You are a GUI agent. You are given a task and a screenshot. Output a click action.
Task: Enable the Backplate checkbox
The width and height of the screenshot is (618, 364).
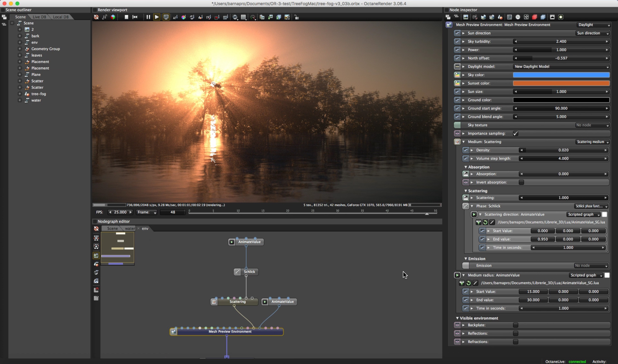point(515,325)
